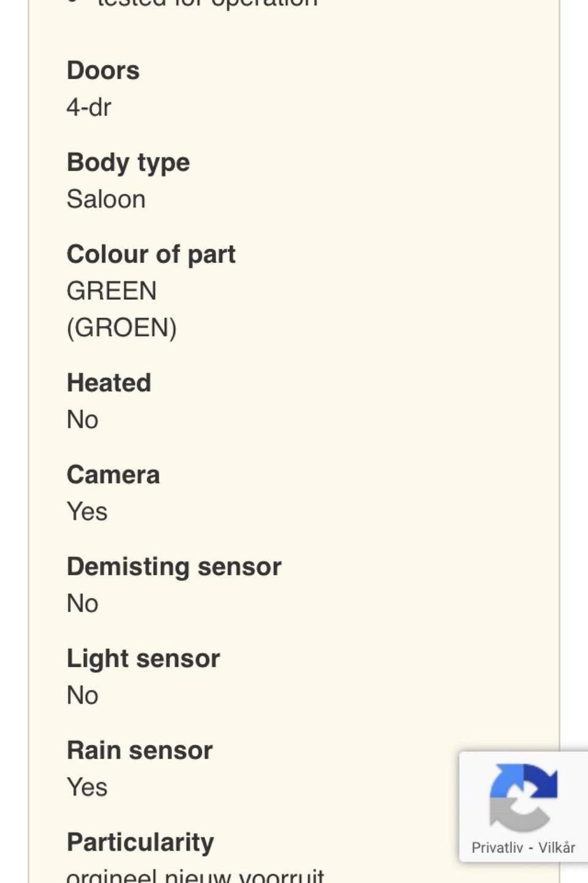
Task: Click the (GROEN) text
Action: pyautogui.click(x=121, y=328)
